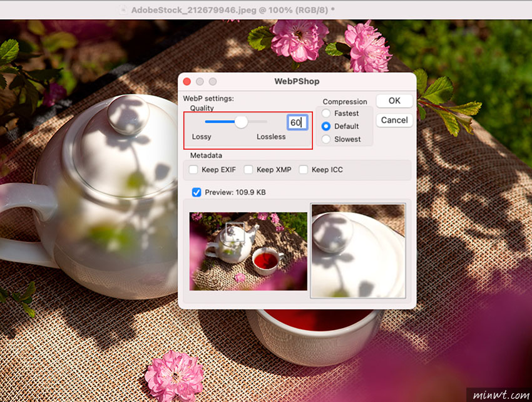532x402 pixels.
Task: Select the Default compression radio button
Action: (326, 126)
